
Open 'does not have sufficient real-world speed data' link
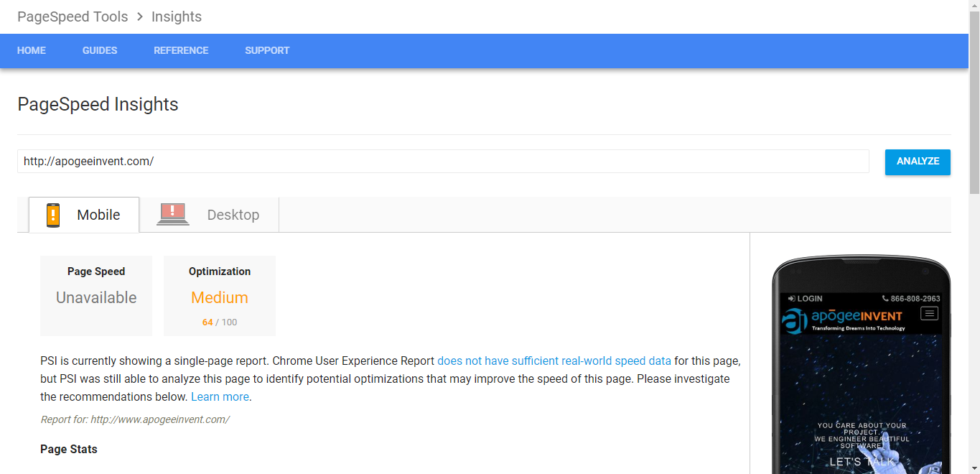coord(554,361)
